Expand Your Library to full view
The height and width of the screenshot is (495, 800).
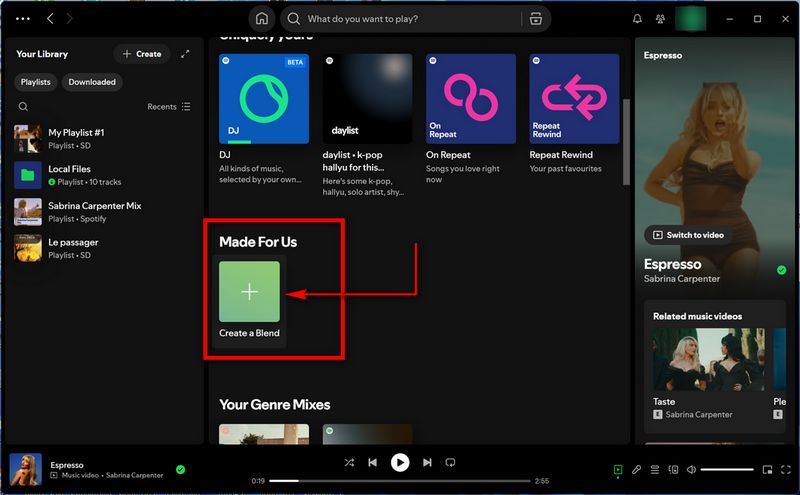[x=185, y=54]
